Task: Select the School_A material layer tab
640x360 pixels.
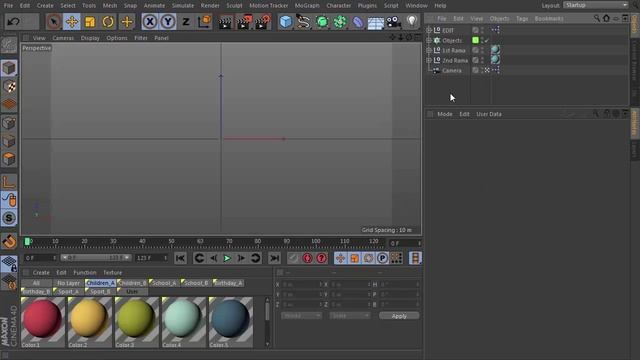Action: (x=164, y=283)
